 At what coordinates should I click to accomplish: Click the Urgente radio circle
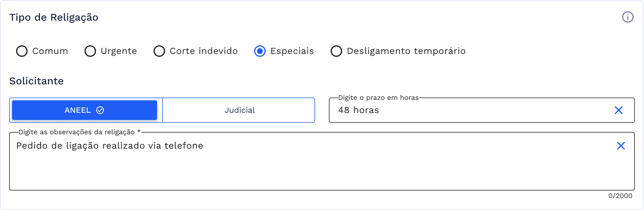pyautogui.click(x=91, y=51)
